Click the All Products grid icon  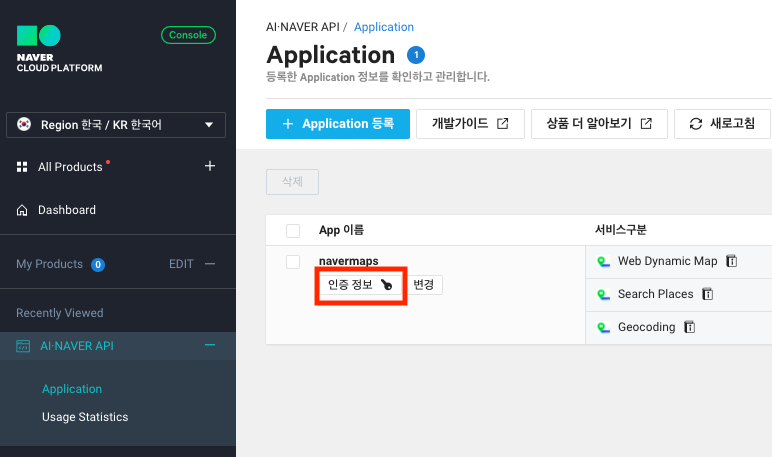[22, 167]
